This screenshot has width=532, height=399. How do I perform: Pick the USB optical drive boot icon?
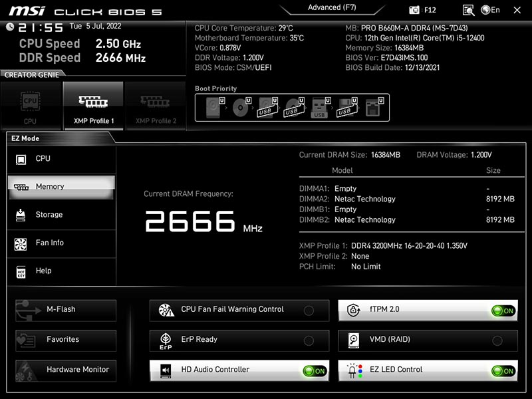pyautogui.click(x=295, y=107)
